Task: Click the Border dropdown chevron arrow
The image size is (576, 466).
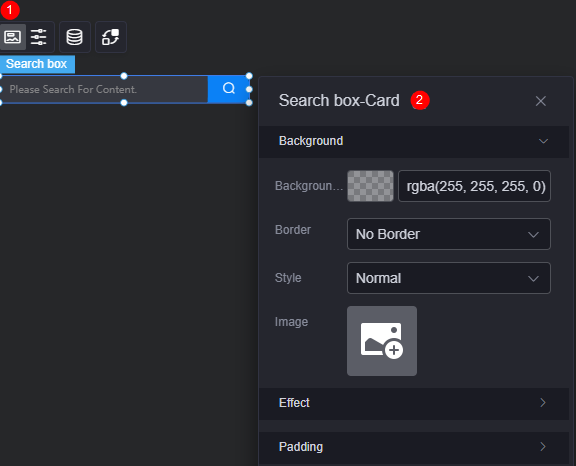Action: pyautogui.click(x=533, y=234)
